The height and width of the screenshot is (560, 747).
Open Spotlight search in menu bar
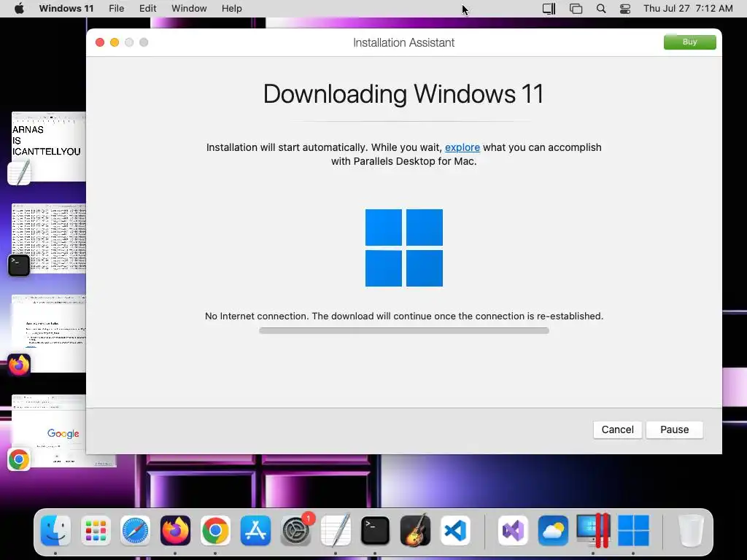click(601, 9)
